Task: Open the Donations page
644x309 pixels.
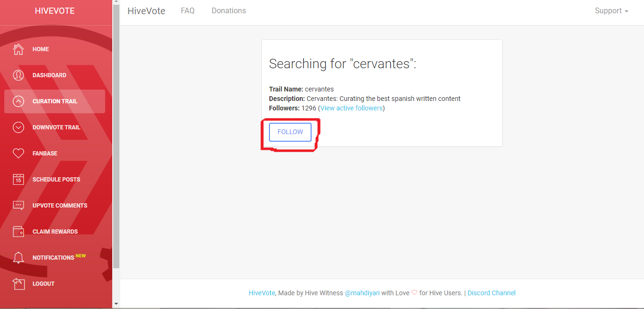Action: [x=229, y=10]
